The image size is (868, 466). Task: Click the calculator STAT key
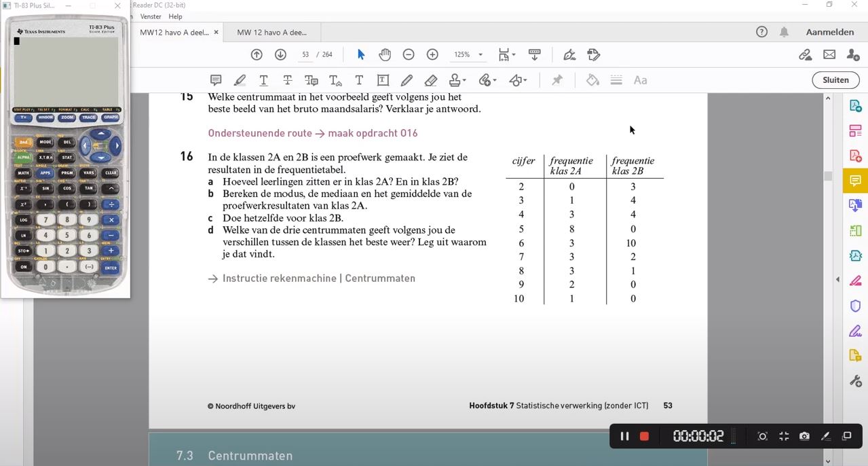point(67,157)
